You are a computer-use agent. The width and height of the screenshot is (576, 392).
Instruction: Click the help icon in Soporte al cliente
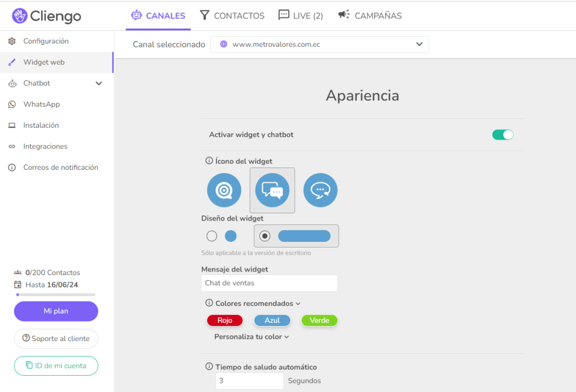(x=26, y=338)
